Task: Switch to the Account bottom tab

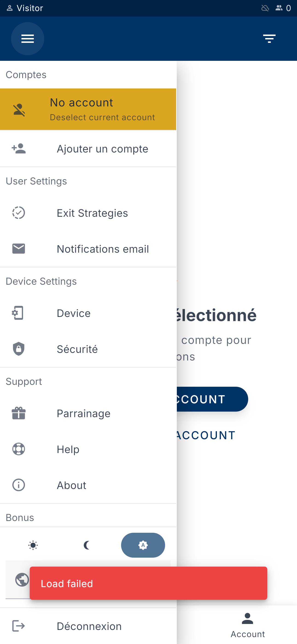Action: 247,625
